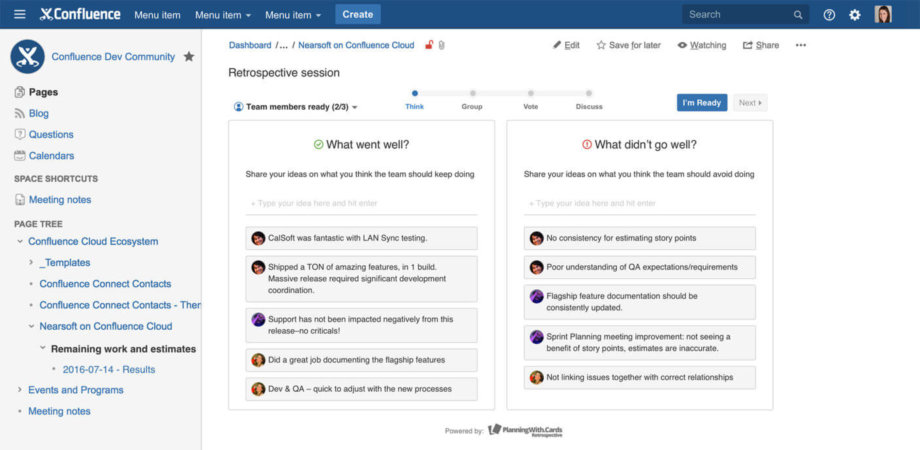
Task: Click the What went well idea input field
Action: tap(361, 204)
